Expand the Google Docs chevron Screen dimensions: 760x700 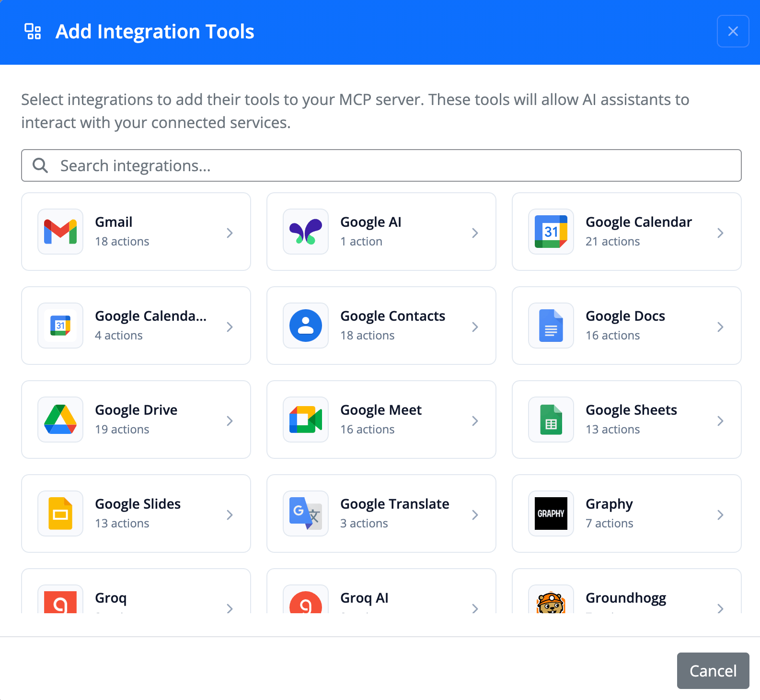[721, 327]
